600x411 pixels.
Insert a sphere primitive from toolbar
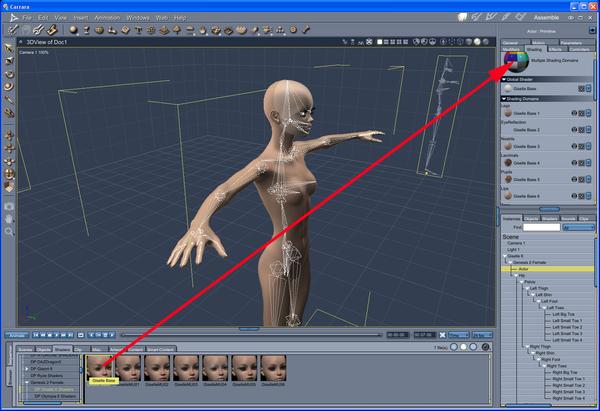(x=73, y=30)
